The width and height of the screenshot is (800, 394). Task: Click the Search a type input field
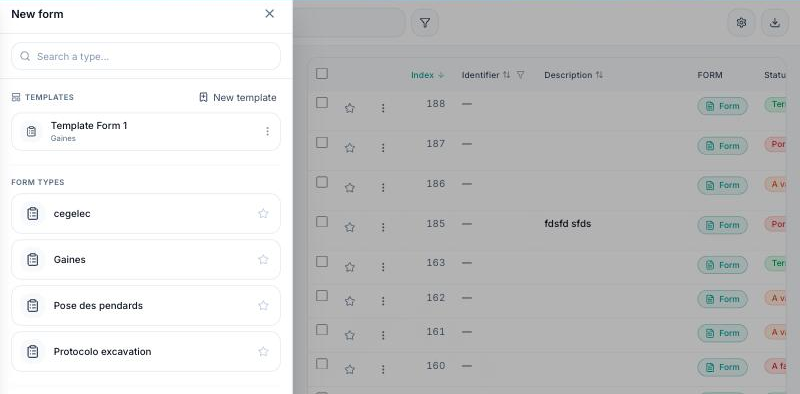pyautogui.click(x=146, y=56)
